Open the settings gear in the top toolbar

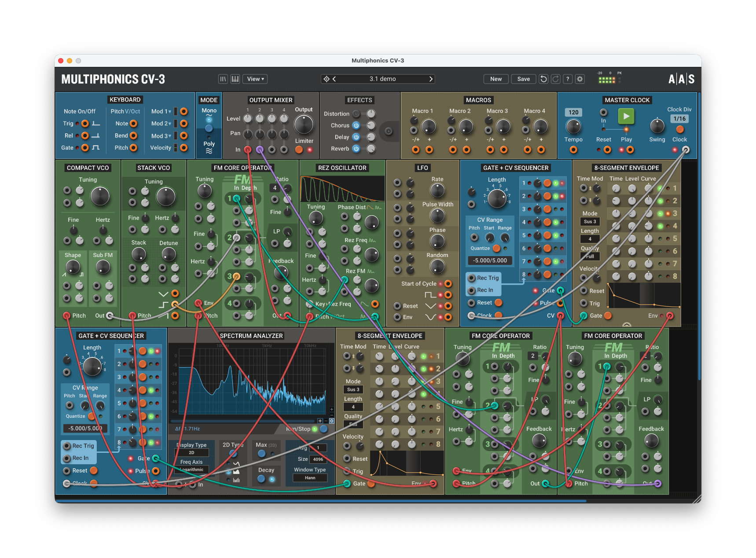pos(580,79)
